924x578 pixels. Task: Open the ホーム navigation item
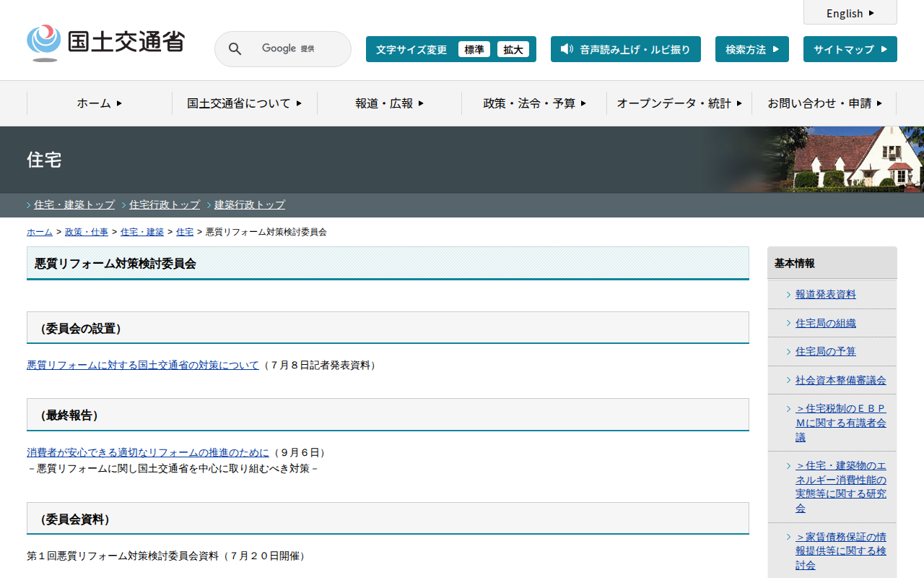coord(100,103)
